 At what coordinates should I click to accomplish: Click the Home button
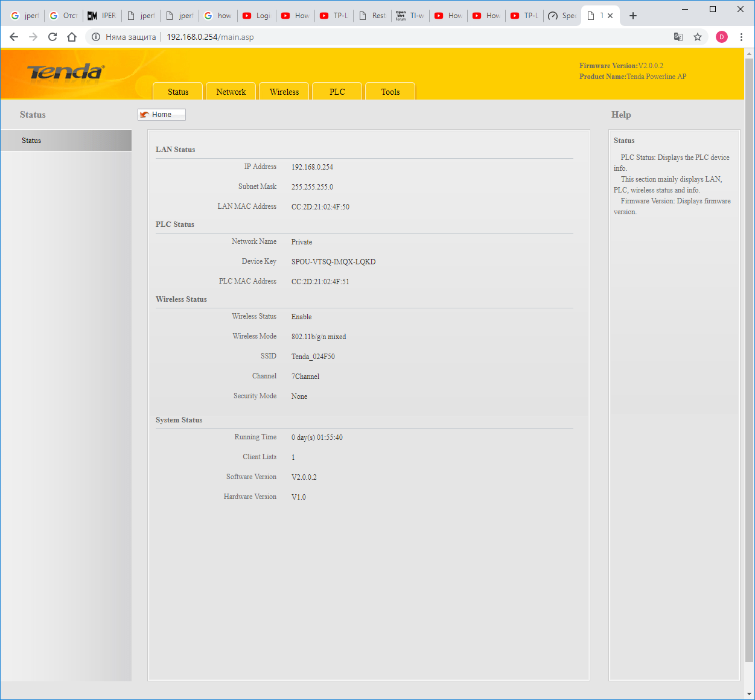pos(162,115)
